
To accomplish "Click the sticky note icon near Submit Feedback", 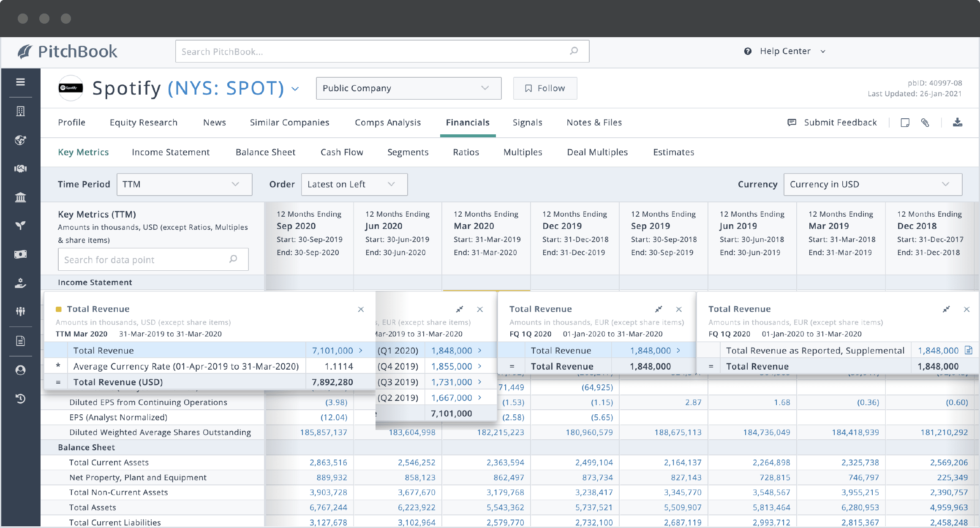I will click(905, 122).
